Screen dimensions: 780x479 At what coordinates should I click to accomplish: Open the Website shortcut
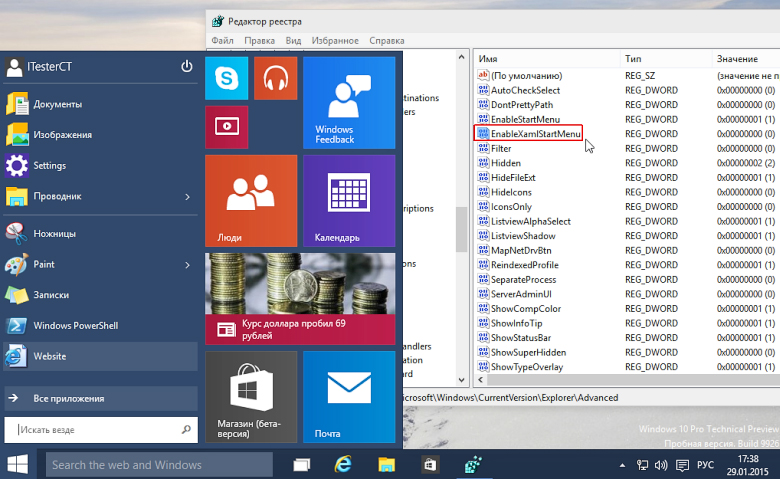coord(100,356)
